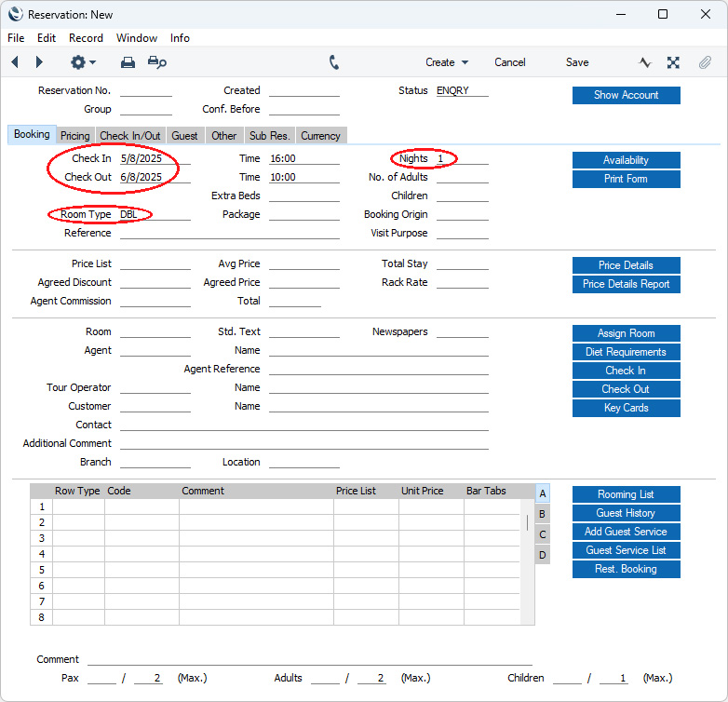The width and height of the screenshot is (728, 702).
Task: Open print preview icon with magnifier
Action: click(x=157, y=62)
